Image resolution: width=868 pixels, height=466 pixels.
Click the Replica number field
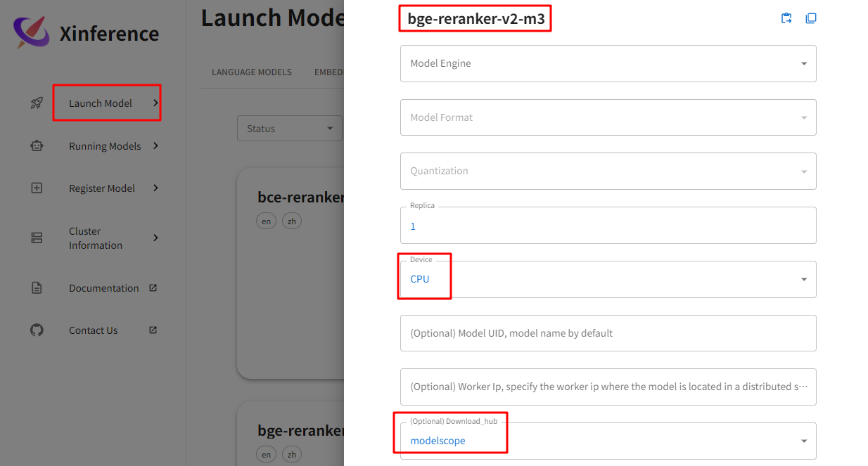click(608, 226)
